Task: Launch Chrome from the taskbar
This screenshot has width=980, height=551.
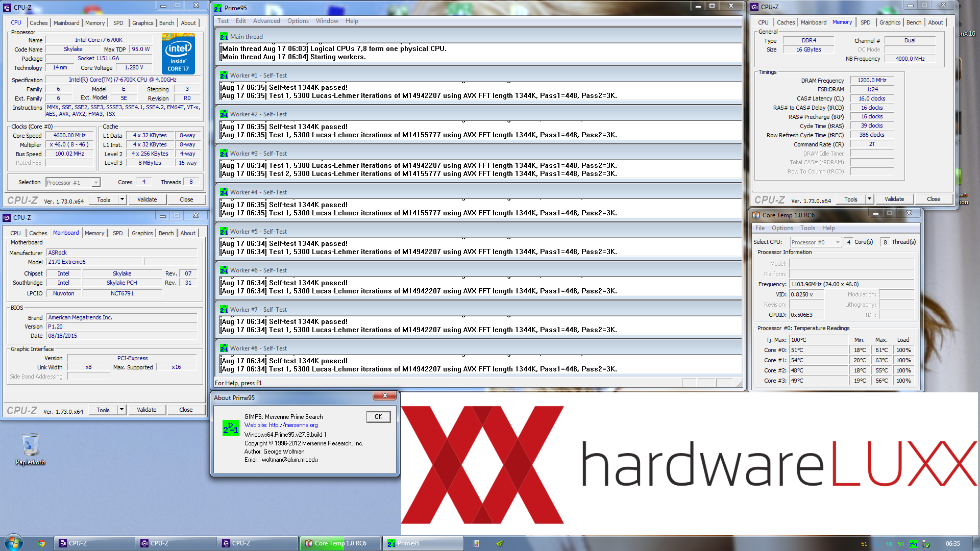Action: (41, 543)
